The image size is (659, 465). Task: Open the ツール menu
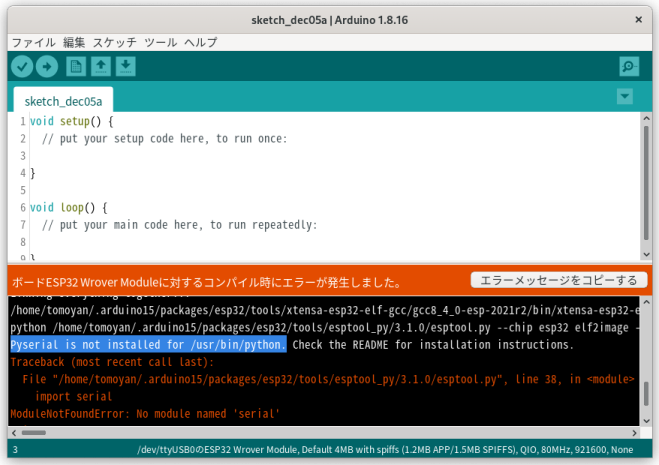[161, 42]
